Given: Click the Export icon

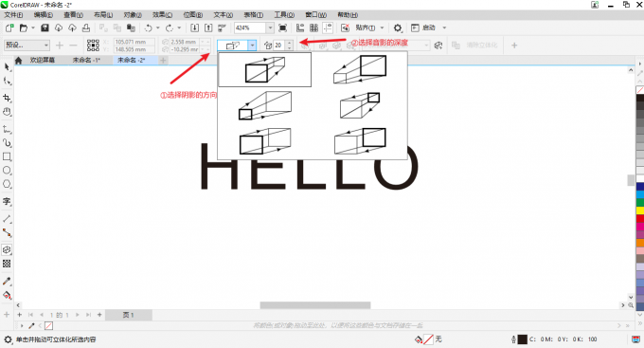Looking at the screenshot, I should (x=208, y=27).
